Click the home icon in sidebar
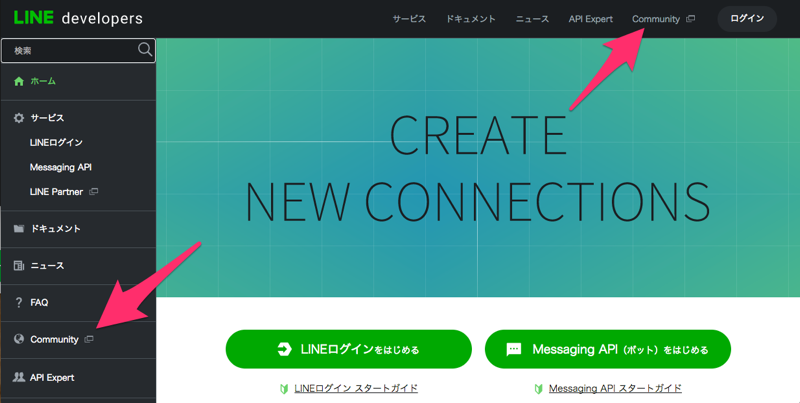The width and height of the screenshot is (800, 403). tap(19, 81)
